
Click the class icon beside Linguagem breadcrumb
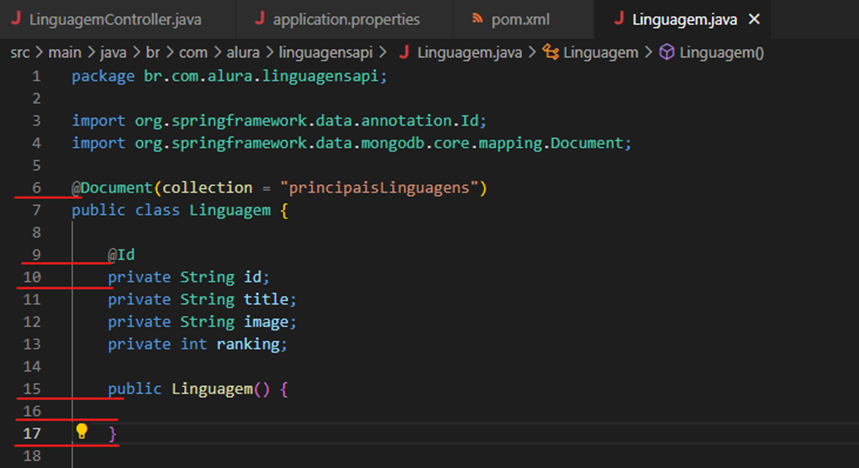551,52
